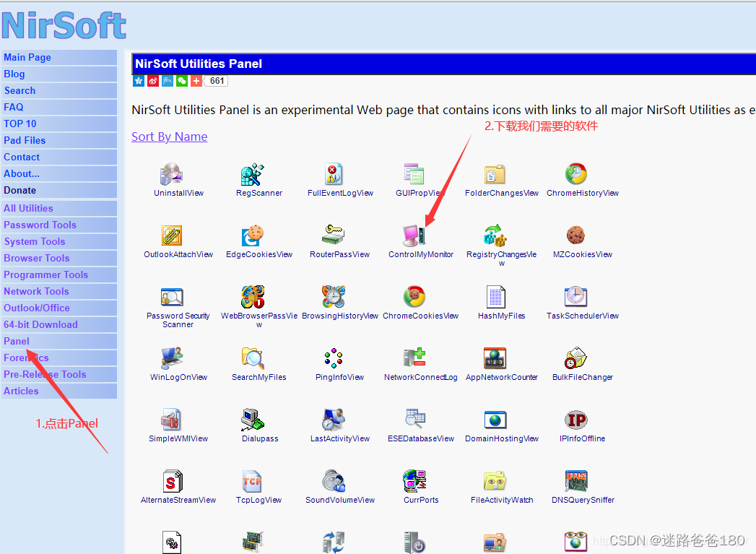756x554 pixels.
Task: Open All Utilities in sidebar
Action: [x=58, y=208]
